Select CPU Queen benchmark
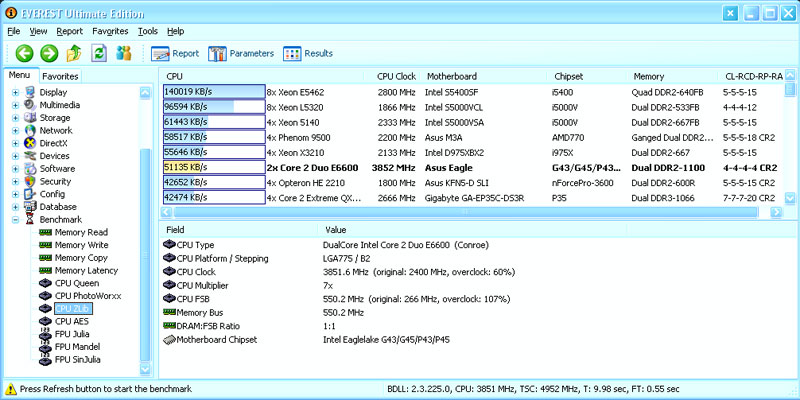 pos(77,283)
